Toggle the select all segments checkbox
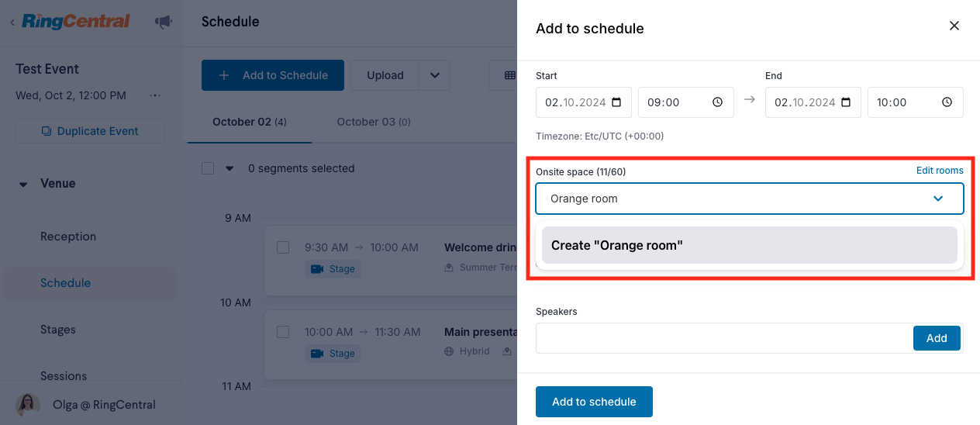The width and height of the screenshot is (980, 425). coord(208,168)
